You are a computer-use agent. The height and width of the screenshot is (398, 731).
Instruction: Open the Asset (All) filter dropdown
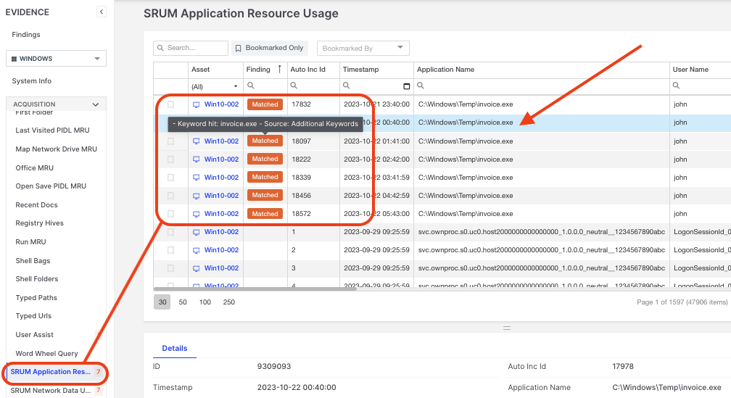coord(215,86)
